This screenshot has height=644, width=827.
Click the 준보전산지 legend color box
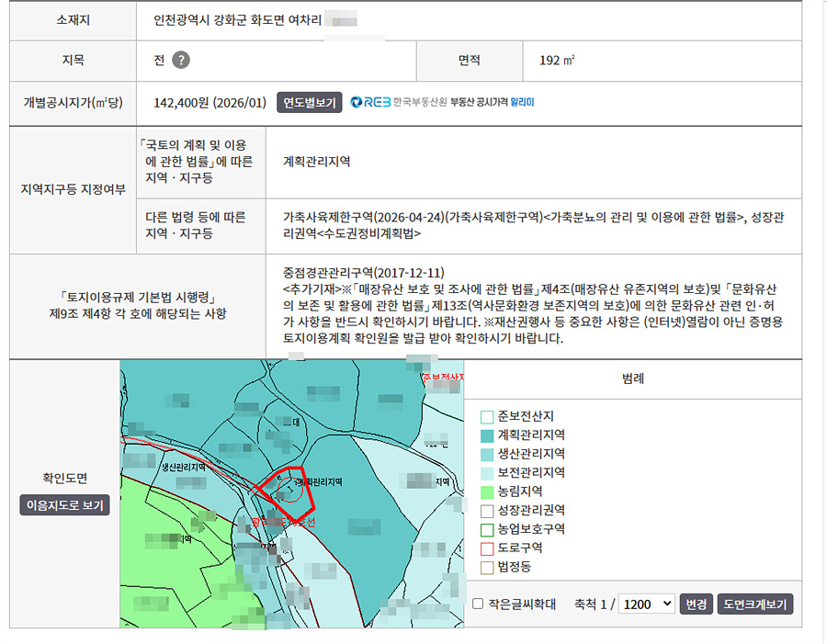pyautogui.click(x=487, y=417)
